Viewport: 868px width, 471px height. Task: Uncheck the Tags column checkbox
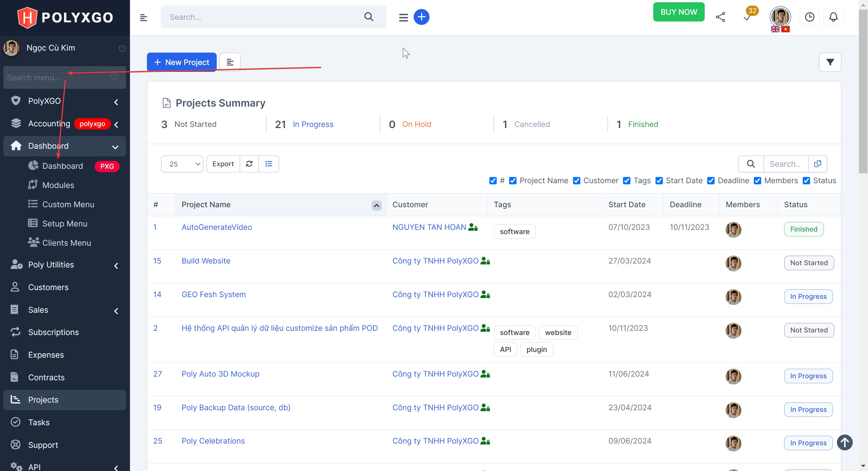627,181
